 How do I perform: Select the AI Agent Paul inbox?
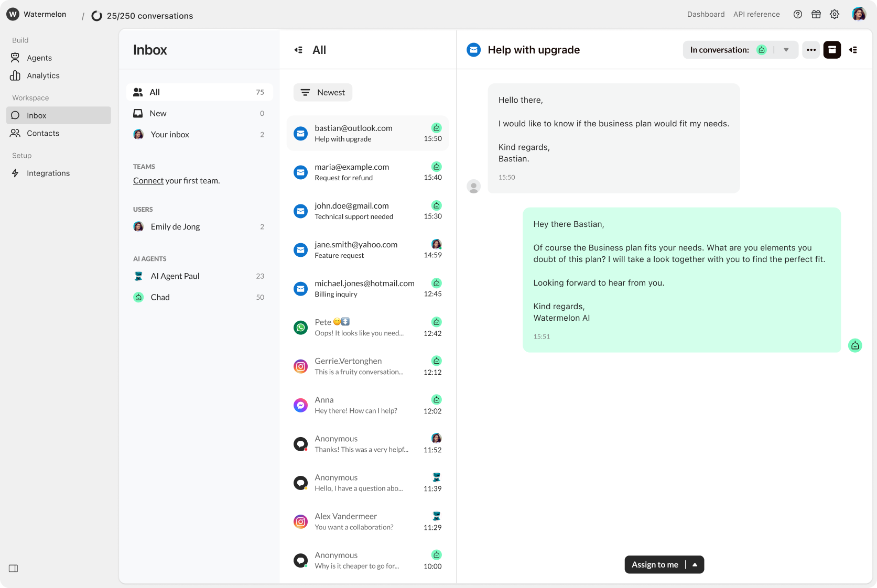[x=175, y=276]
